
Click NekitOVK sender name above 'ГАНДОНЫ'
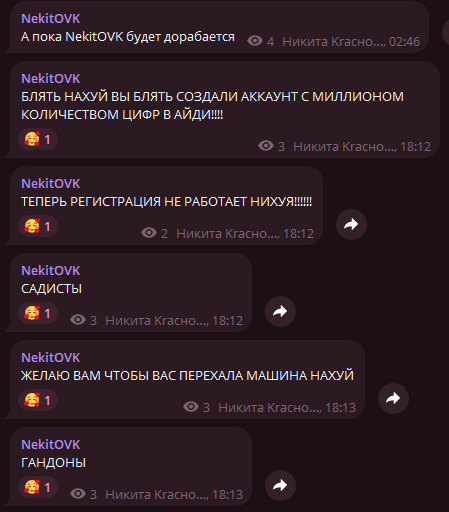51,445
